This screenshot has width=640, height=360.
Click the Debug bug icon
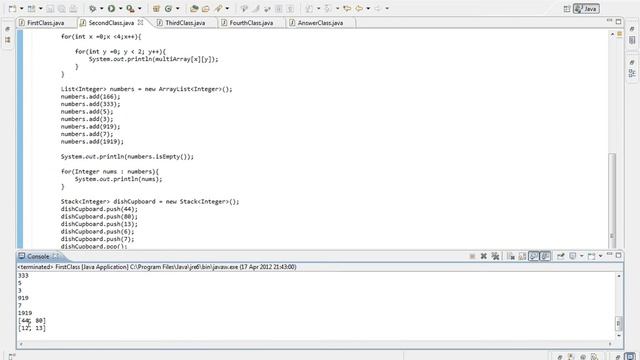[x=93, y=9]
